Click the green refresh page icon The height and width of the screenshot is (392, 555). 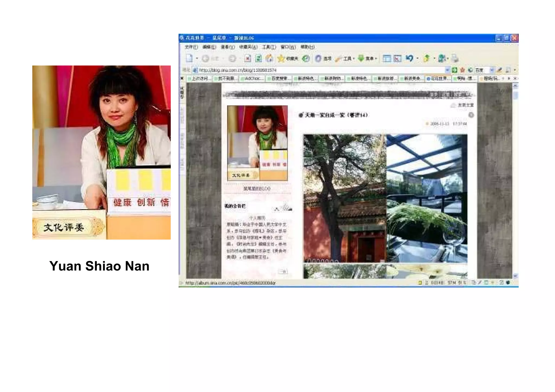[x=258, y=58]
